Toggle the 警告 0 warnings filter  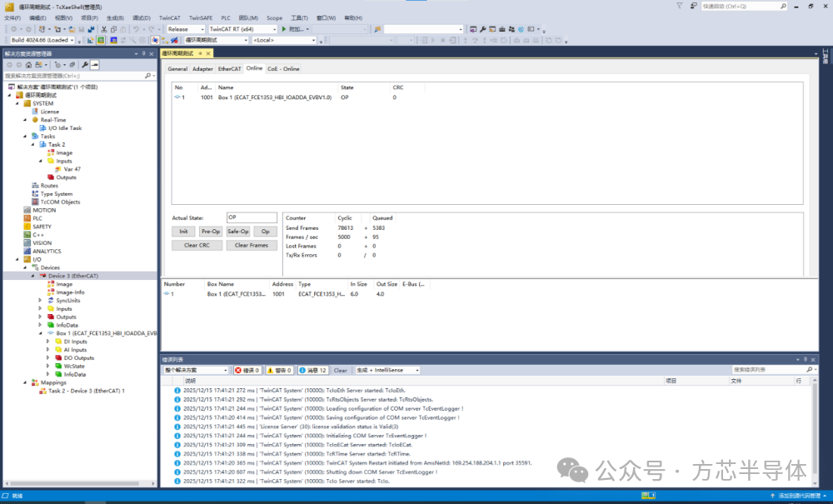point(279,370)
